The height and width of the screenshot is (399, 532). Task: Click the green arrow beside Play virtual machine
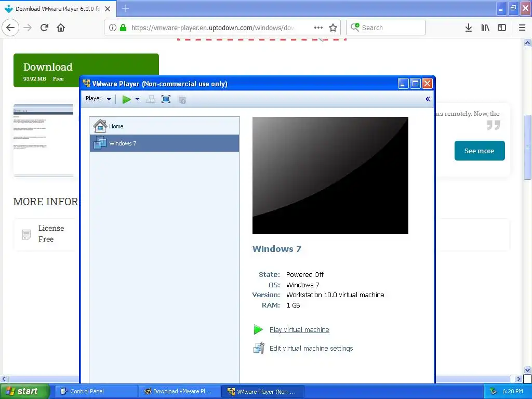click(258, 329)
